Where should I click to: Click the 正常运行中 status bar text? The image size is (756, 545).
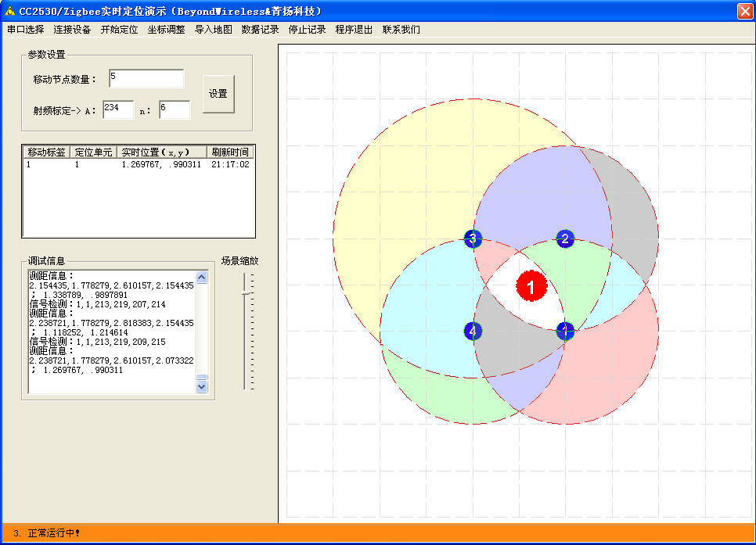coord(53,533)
